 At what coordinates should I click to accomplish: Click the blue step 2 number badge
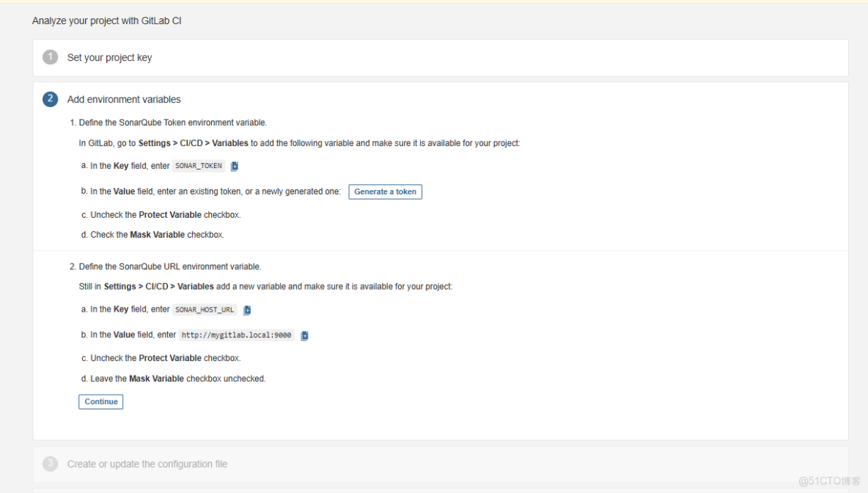click(50, 99)
